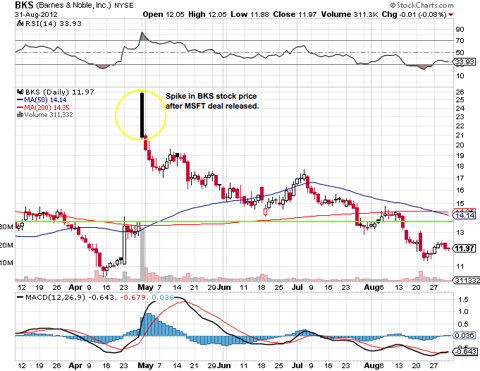Click the volume bars icon in legend
The image size is (480, 371).
pyautogui.click(x=19, y=115)
